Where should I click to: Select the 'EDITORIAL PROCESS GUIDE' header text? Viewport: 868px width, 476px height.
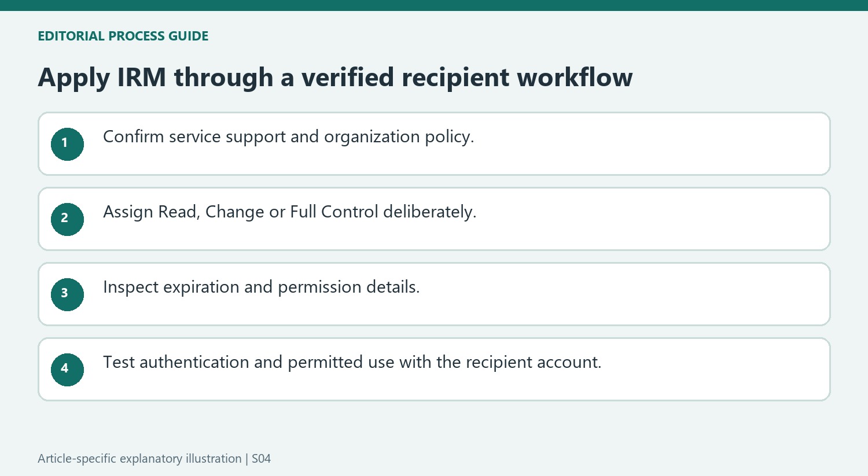coord(123,36)
